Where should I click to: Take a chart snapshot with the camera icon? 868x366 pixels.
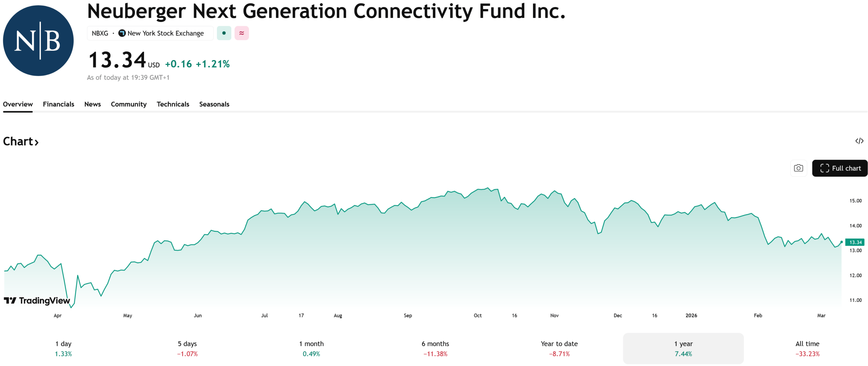coord(798,168)
